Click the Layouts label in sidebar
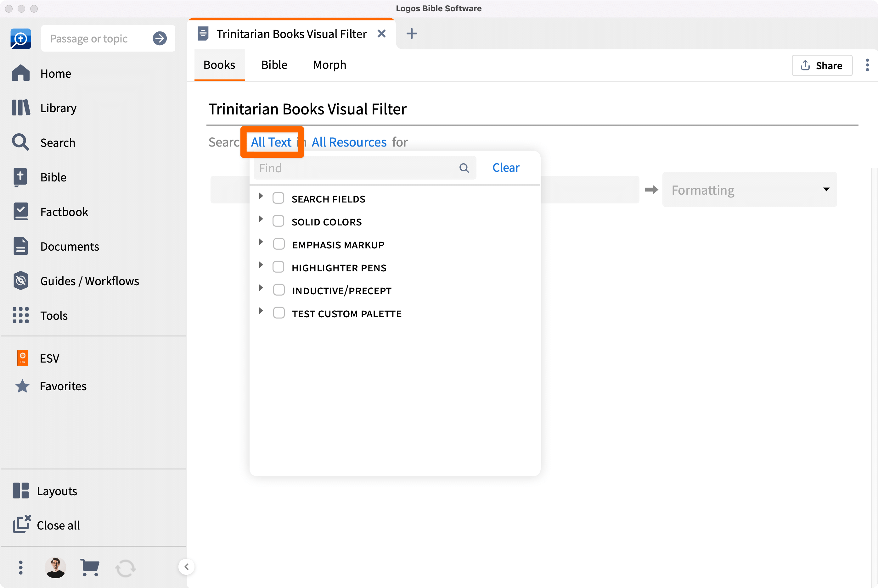Screen dimensions: 878x588 tap(57, 491)
